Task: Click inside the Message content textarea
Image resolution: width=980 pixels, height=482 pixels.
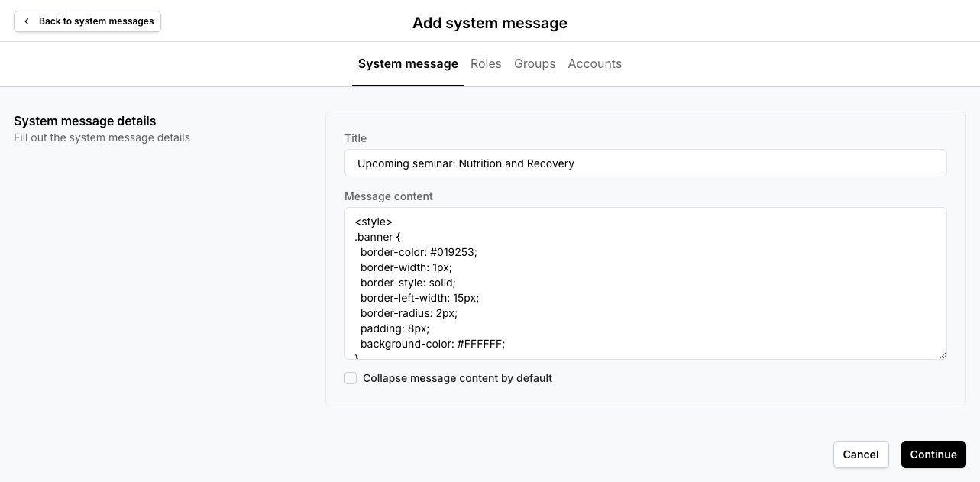Action: coord(645,283)
